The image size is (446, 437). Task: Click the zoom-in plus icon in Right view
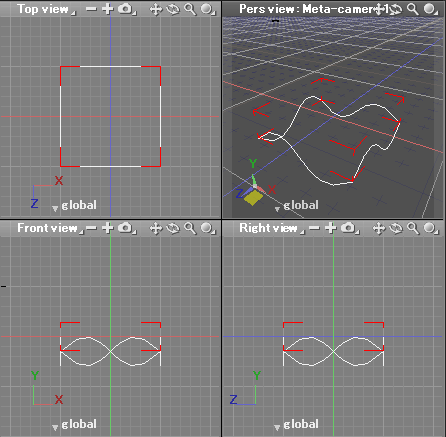331,228
